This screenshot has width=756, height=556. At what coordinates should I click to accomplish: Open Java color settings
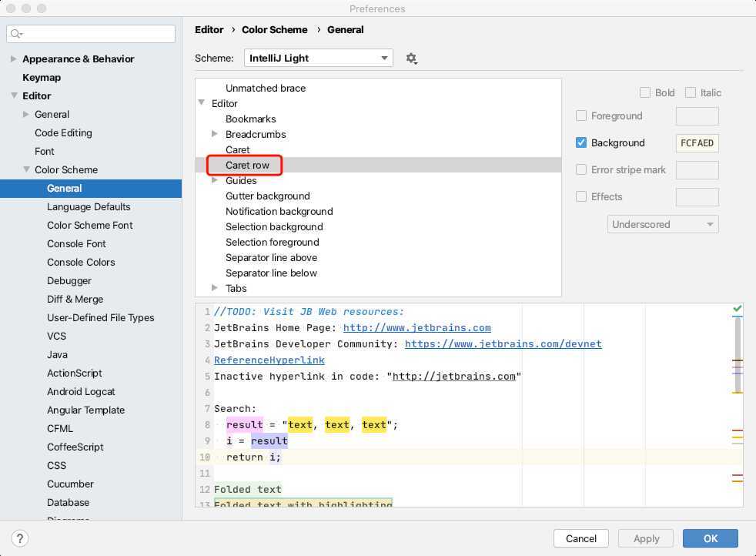(x=58, y=355)
